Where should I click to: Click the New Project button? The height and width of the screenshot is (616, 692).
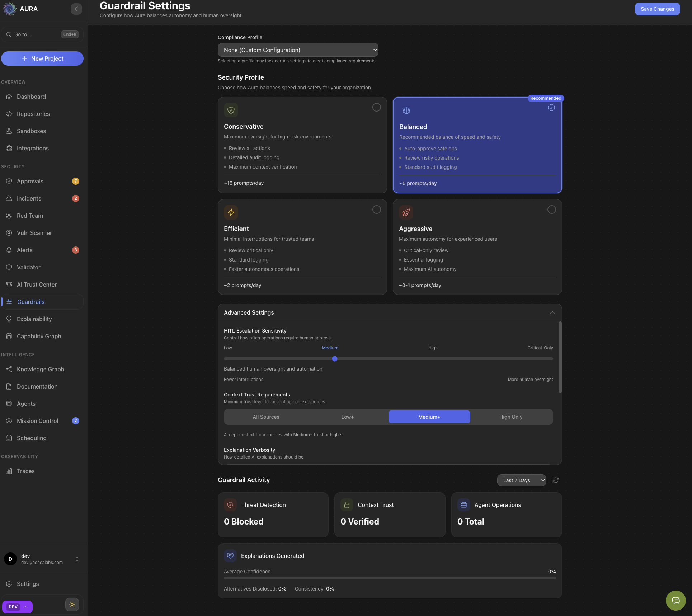point(42,58)
